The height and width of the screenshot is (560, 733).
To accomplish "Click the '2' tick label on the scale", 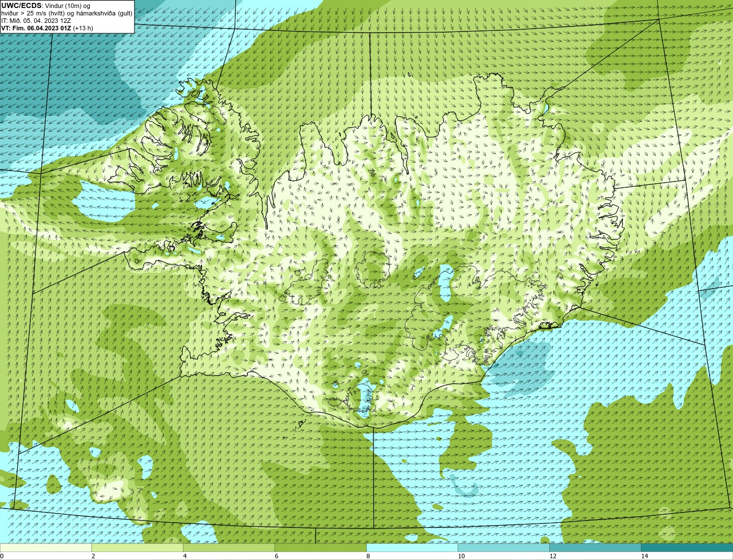I will [x=93, y=556].
